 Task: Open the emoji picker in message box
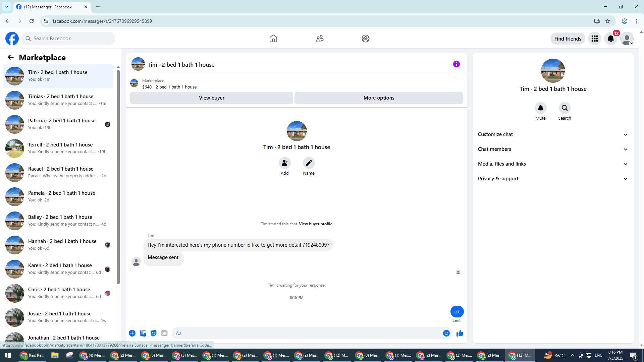point(446,333)
